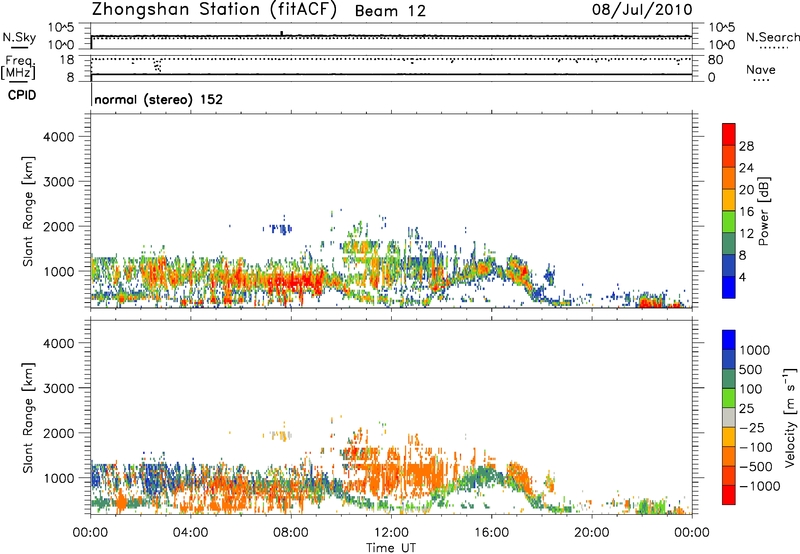Select the Beam 12 label
800x554 pixels.
(x=390, y=11)
